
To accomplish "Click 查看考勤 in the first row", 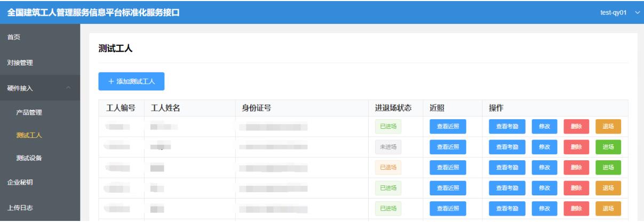I will coord(507,126).
